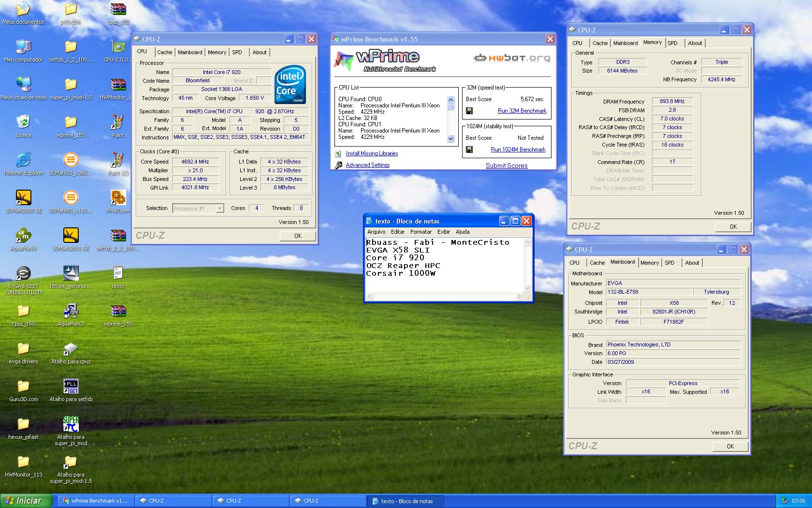This screenshot has height=508, width=812.
Task: Click save icon next to 1024M Best Score
Action: tap(469, 149)
